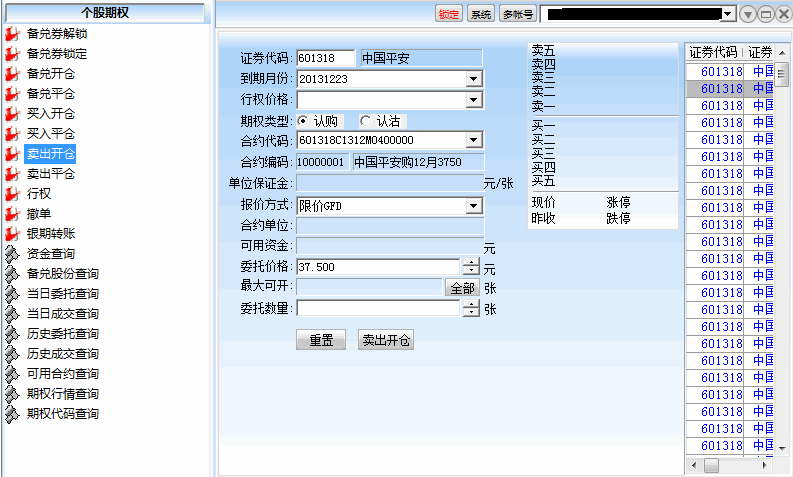Open 资金查询 menu entry

tap(51, 254)
